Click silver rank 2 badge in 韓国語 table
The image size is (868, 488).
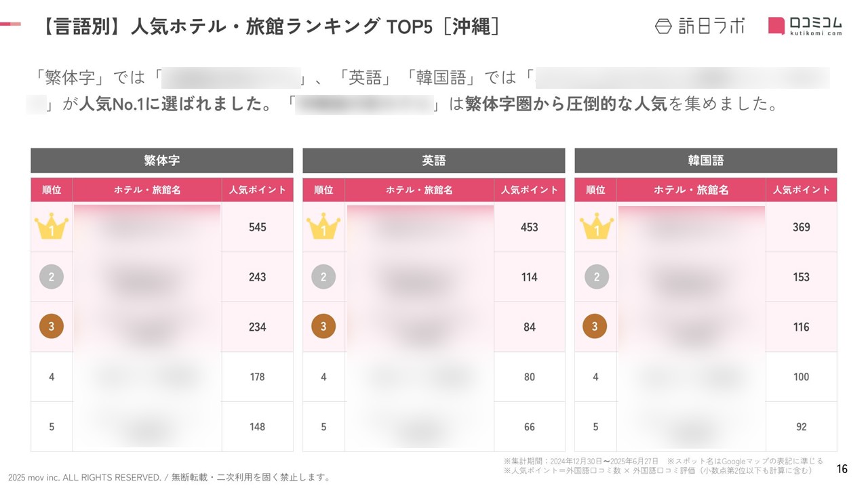coord(597,277)
